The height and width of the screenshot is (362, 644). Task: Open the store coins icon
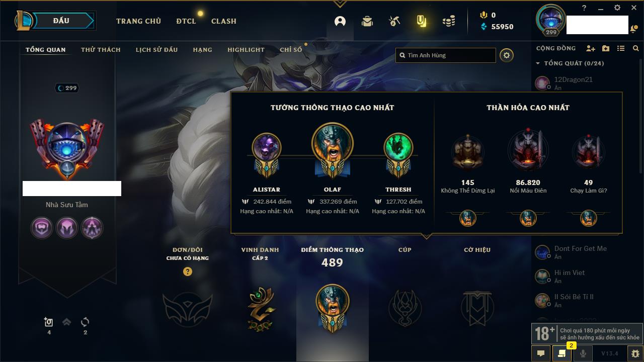coord(449,21)
